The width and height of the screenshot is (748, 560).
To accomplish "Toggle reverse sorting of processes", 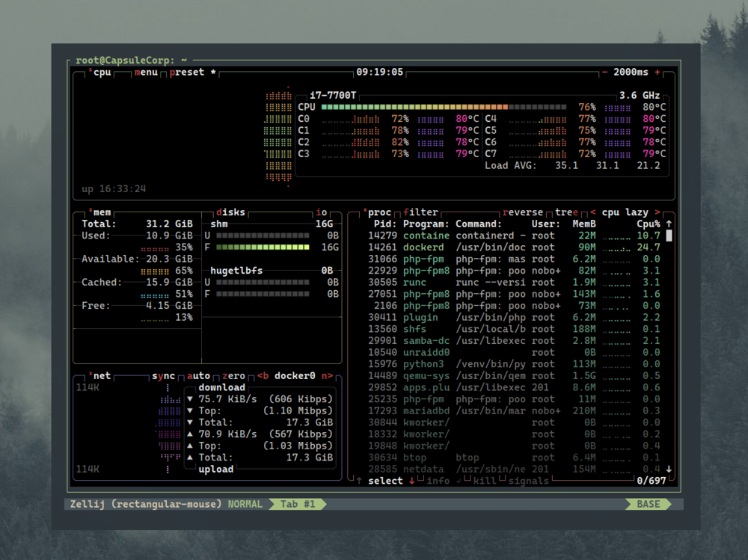I will tap(523, 212).
